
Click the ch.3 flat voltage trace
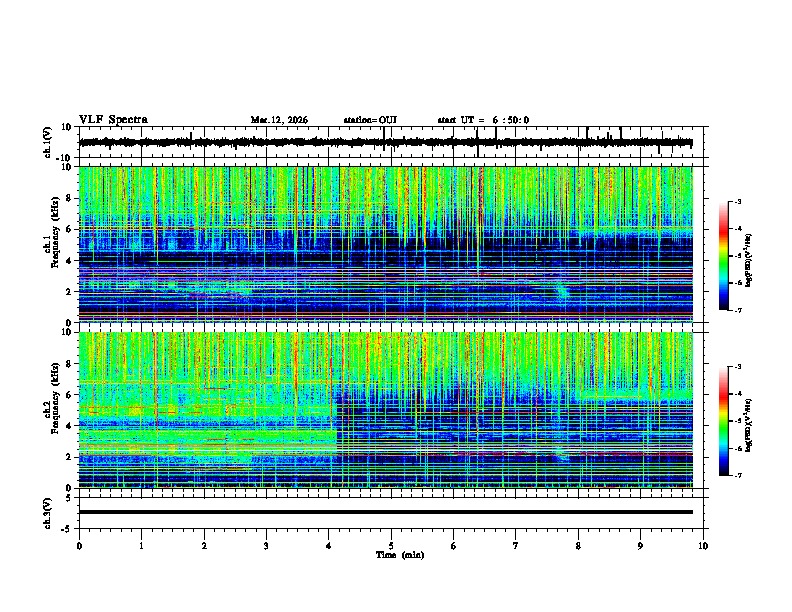[386, 512]
